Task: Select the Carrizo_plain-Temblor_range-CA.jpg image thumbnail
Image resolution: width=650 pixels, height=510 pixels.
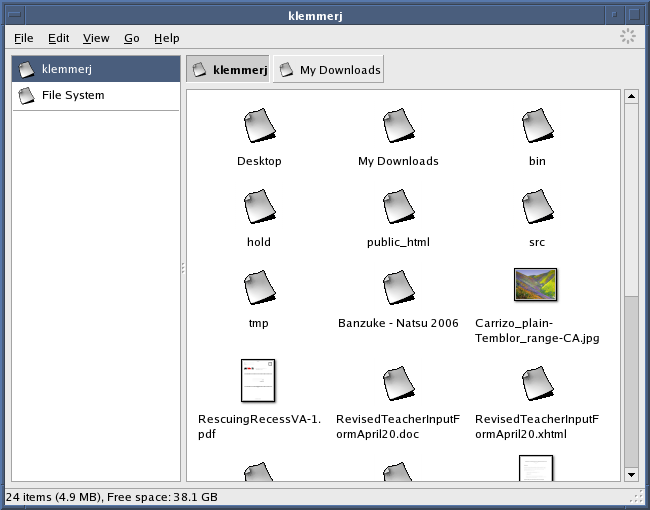Action: coord(536,284)
